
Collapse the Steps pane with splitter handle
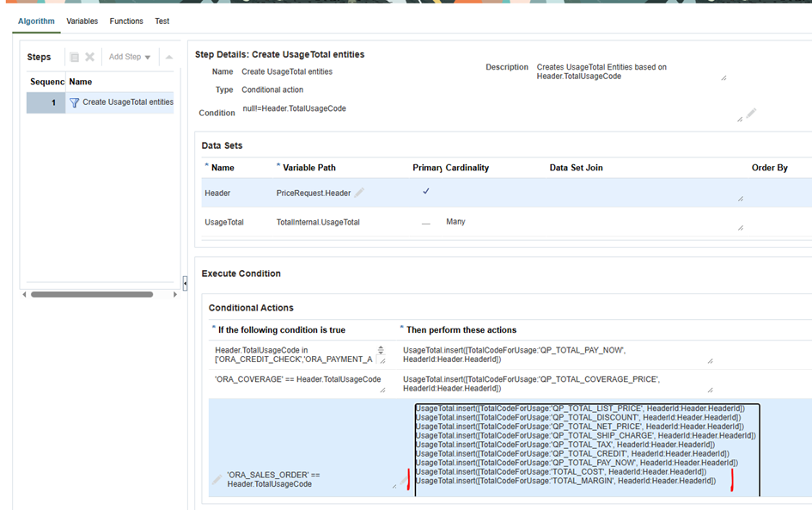tap(185, 283)
